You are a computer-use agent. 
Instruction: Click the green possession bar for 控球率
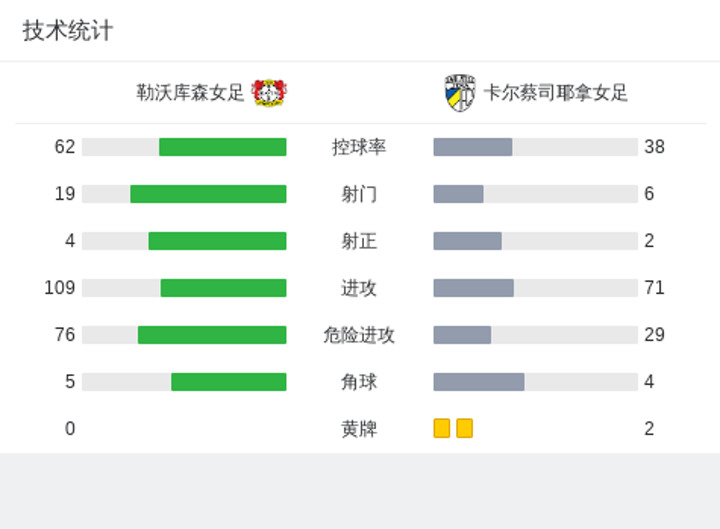(223, 147)
